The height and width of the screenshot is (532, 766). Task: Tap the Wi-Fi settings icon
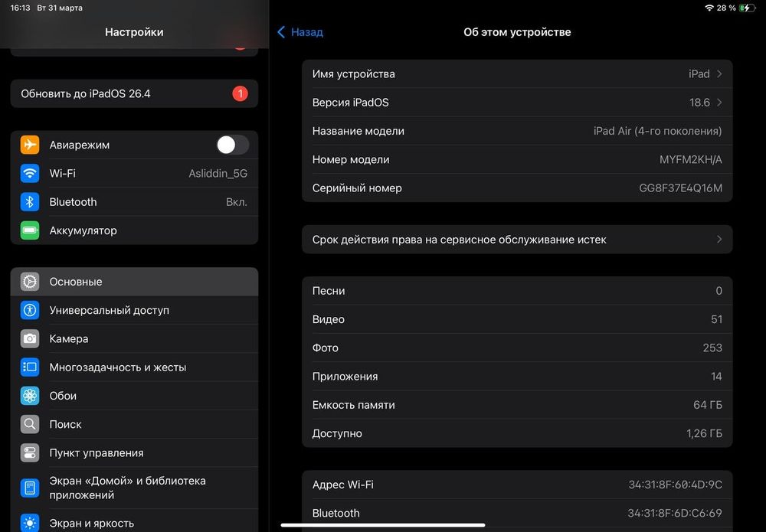30,173
